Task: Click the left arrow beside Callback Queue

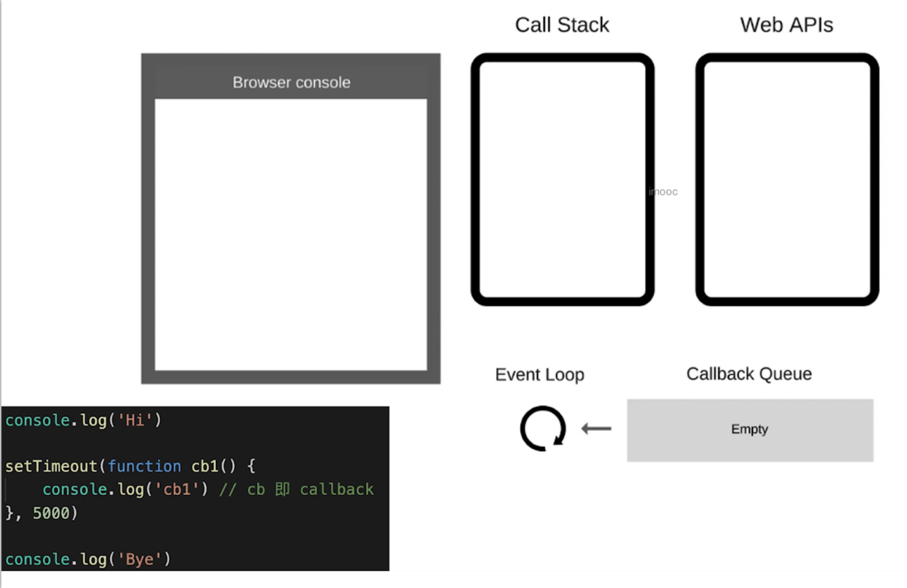Action: coord(596,428)
